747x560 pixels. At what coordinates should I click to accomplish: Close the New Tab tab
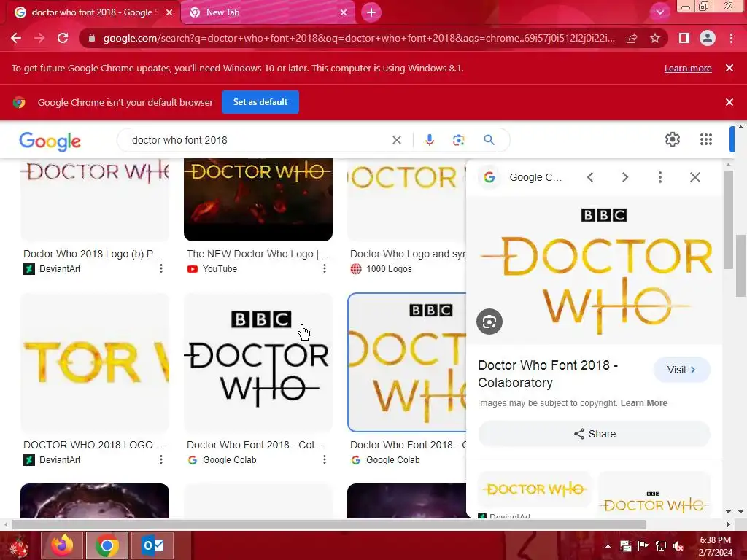[344, 12]
